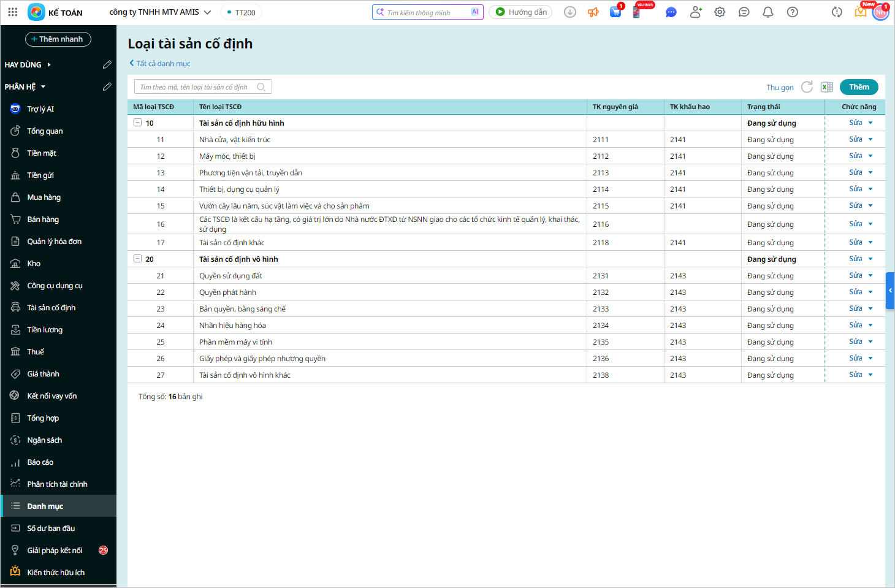
Task: Open the app launcher grid icon
Action: (x=13, y=12)
